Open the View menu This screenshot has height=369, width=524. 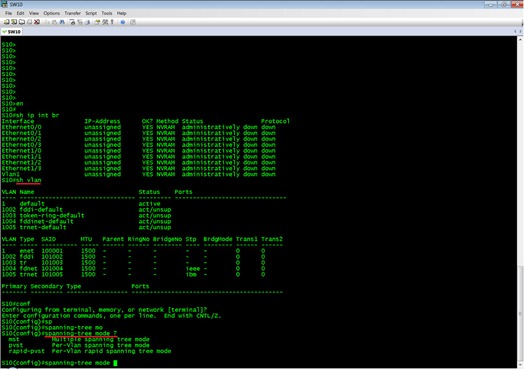coord(34,13)
